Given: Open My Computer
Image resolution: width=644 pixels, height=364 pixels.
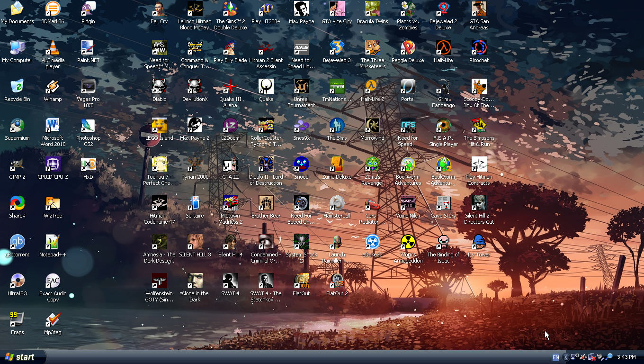Looking at the screenshot, I should coord(17,47).
